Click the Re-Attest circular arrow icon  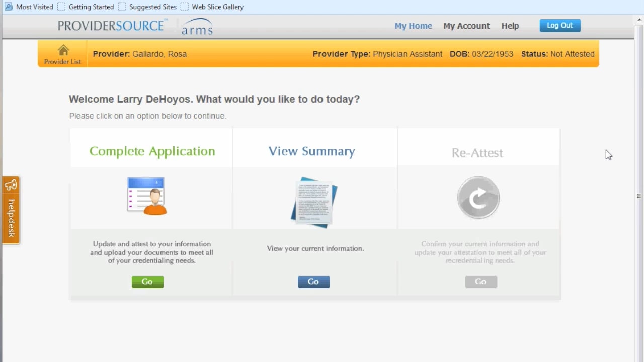click(x=478, y=198)
